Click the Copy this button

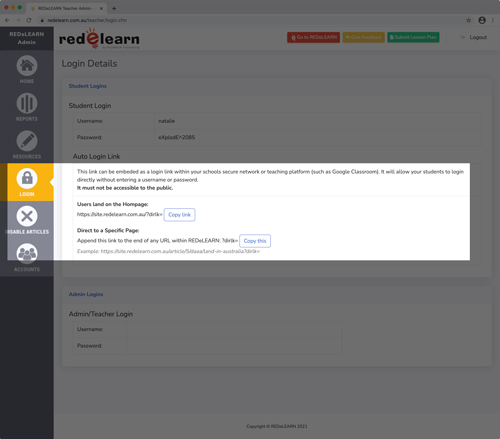point(255,241)
